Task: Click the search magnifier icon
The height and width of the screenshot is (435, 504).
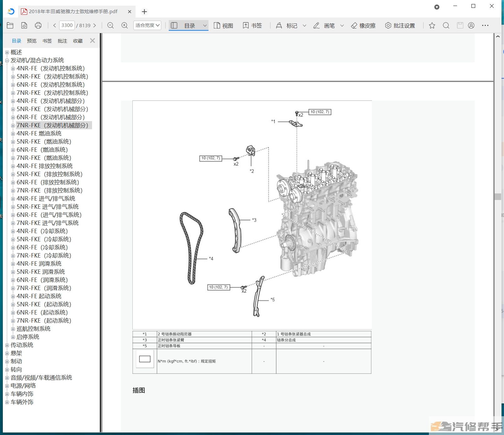Action: (x=446, y=26)
